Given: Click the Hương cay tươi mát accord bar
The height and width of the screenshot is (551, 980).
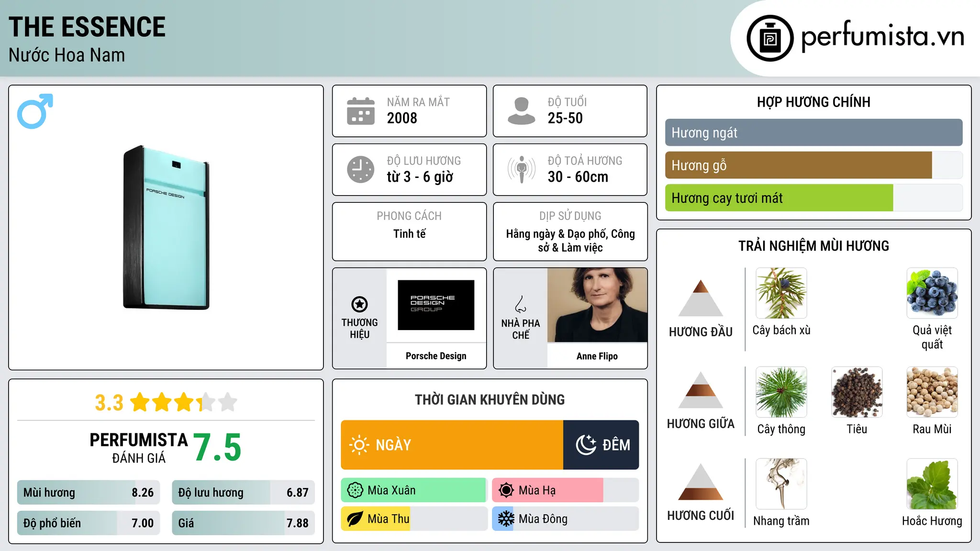Looking at the screenshot, I should [813, 198].
